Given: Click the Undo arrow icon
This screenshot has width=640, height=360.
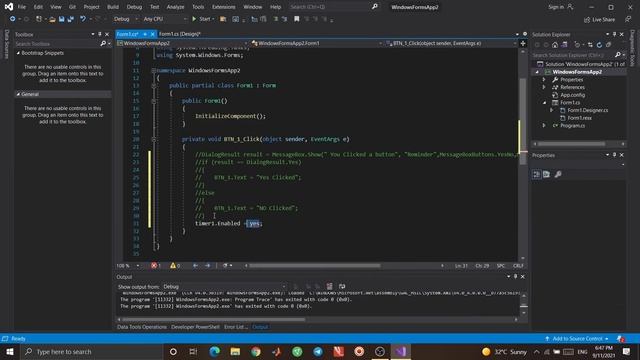Looking at the screenshot, I should tap(83, 19).
